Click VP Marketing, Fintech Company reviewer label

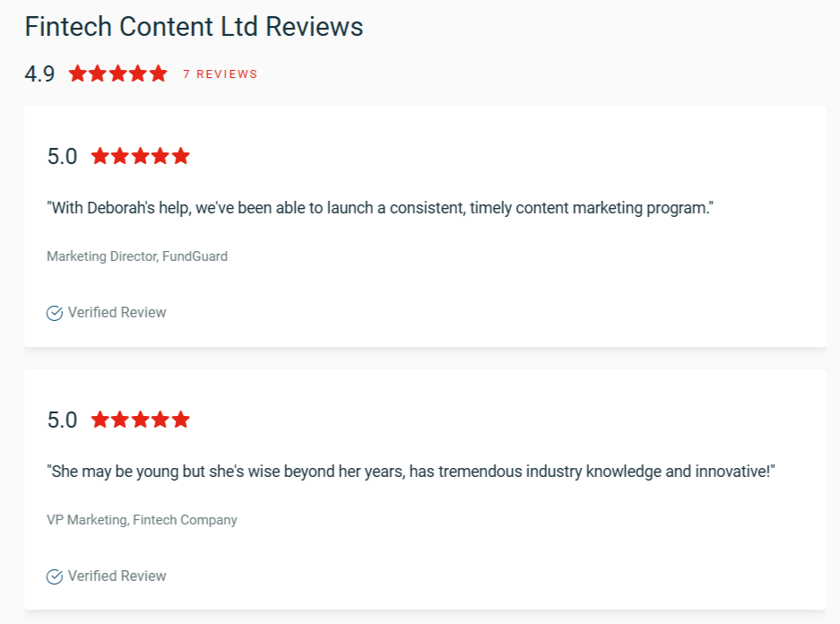click(142, 520)
